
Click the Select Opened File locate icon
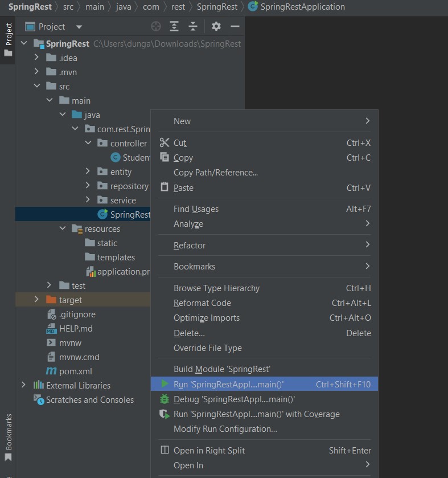(156, 27)
